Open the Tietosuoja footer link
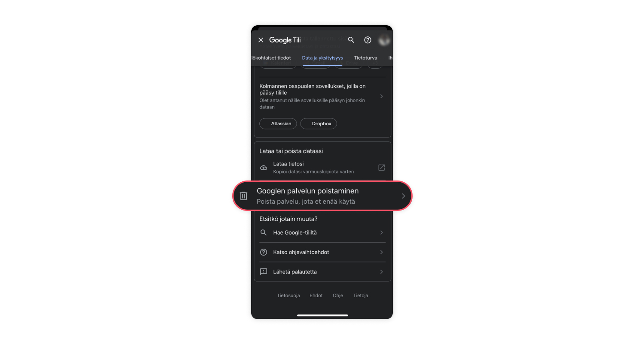This screenshot has width=644, height=343. click(x=289, y=295)
